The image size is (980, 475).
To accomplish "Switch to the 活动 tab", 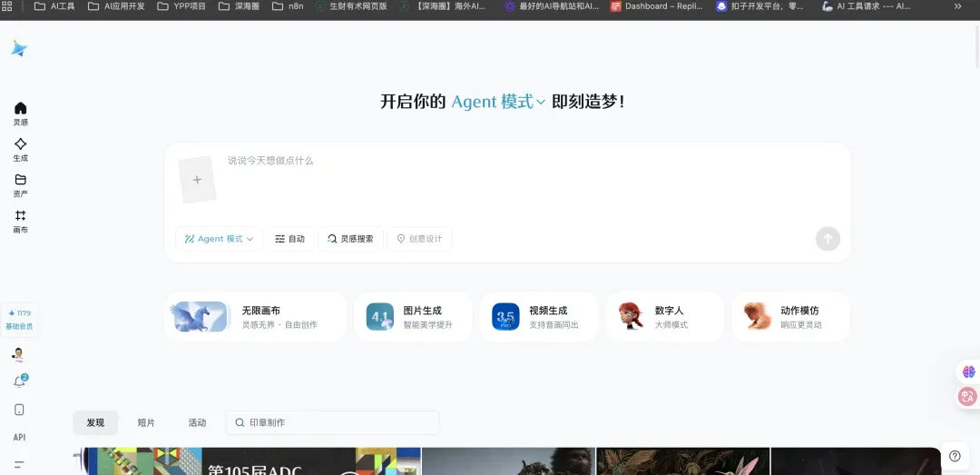I will point(198,422).
